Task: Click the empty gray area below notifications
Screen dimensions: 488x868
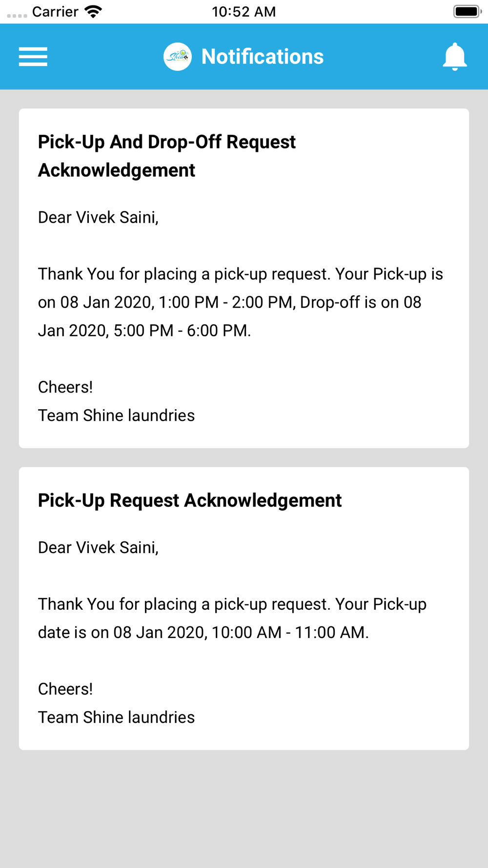Action: coord(244,810)
